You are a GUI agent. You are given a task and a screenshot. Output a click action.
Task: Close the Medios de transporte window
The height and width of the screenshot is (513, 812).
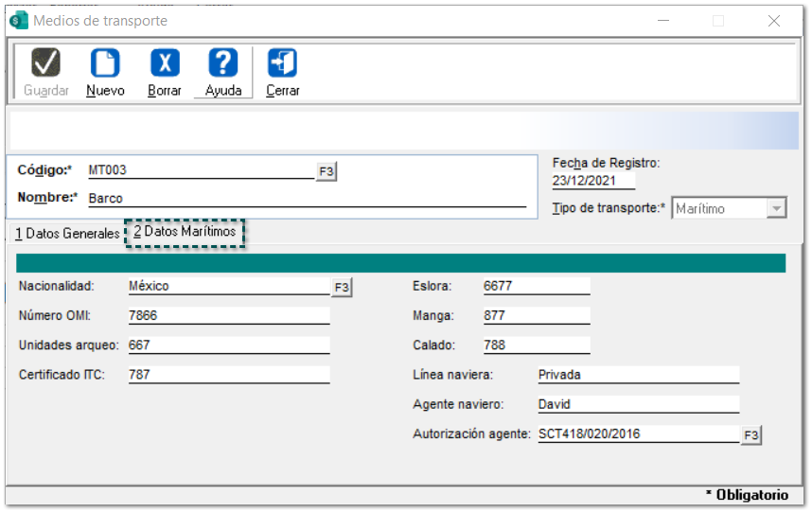click(774, 21)
